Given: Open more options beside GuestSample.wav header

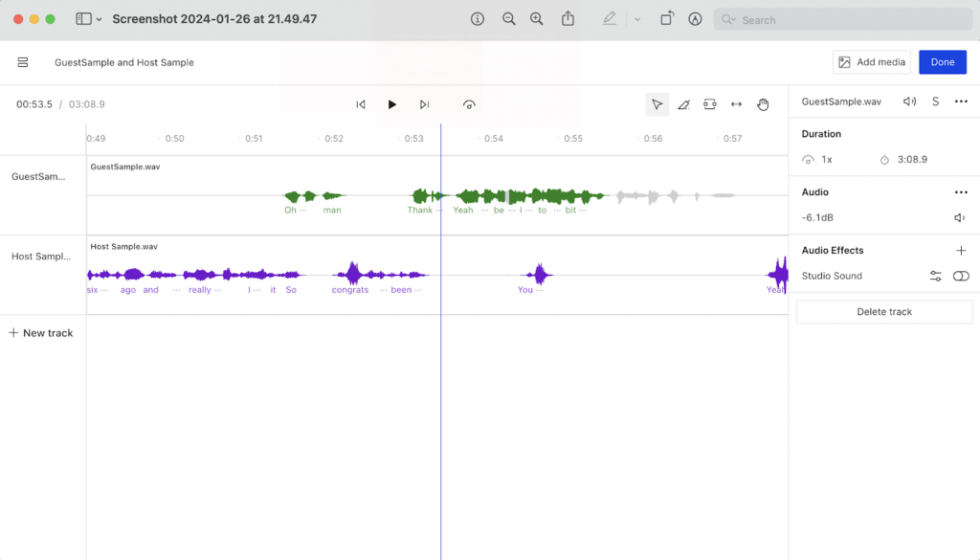Looking at the screenshot, I should point(961,101).
